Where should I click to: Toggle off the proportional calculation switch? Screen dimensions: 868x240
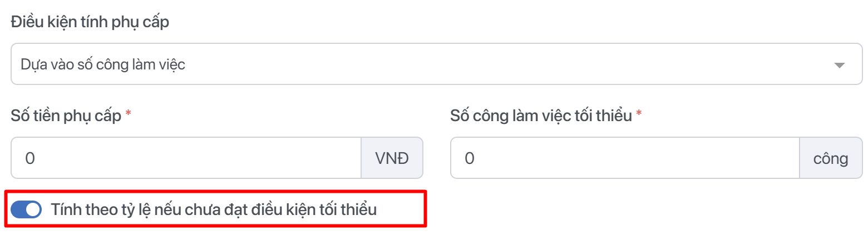pos(26,209)
